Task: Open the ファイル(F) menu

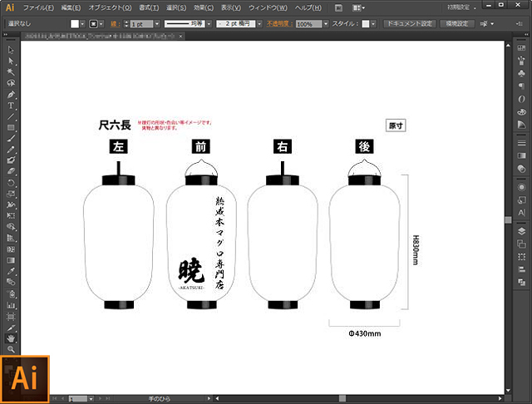Action: [x=38, y=7]
